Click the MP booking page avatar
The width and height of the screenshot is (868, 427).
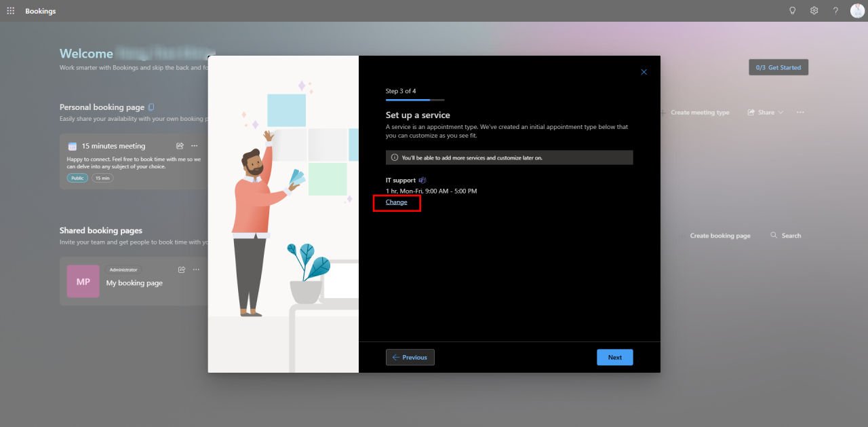click(x=83, y=281)
